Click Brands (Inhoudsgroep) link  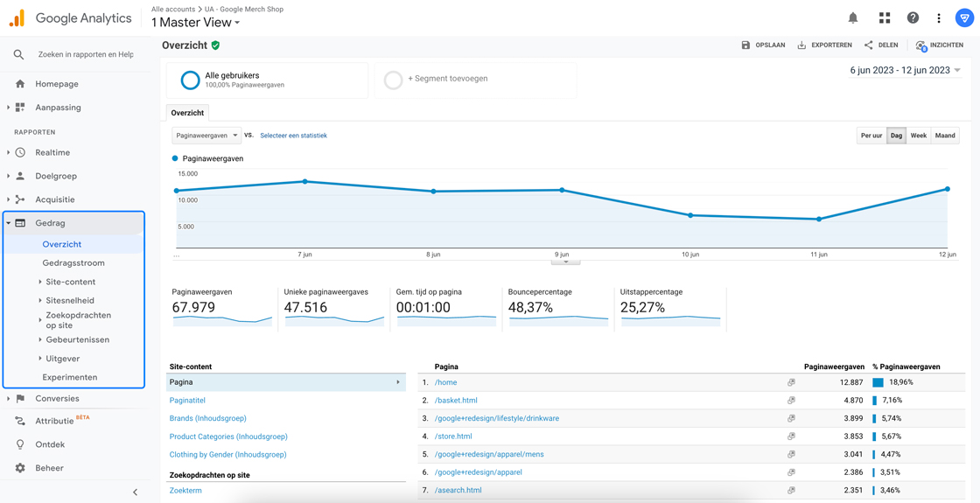point(207,418)
